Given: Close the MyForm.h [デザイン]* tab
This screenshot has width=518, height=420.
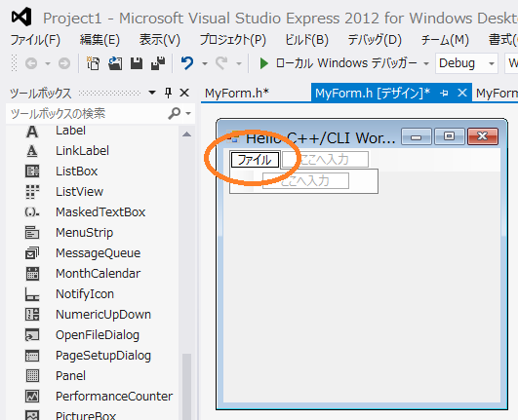Looking at the screenshot, I should pyautogui.click(x=462, y=93).
